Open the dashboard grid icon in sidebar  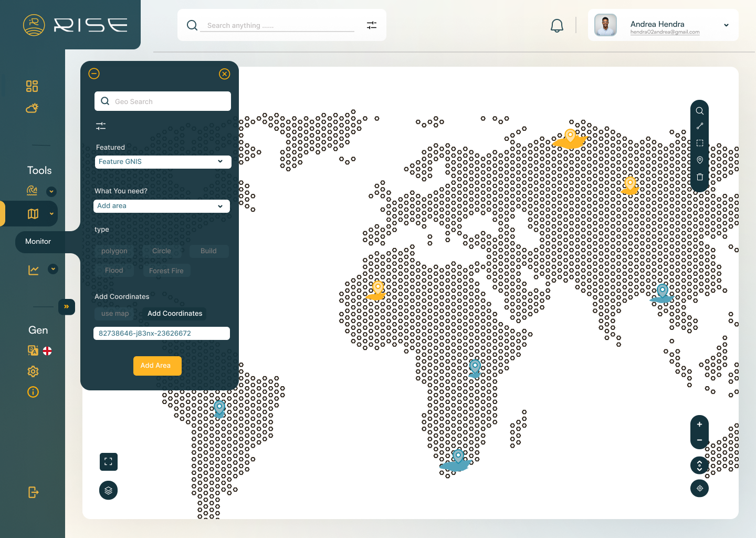coord(32,86)
